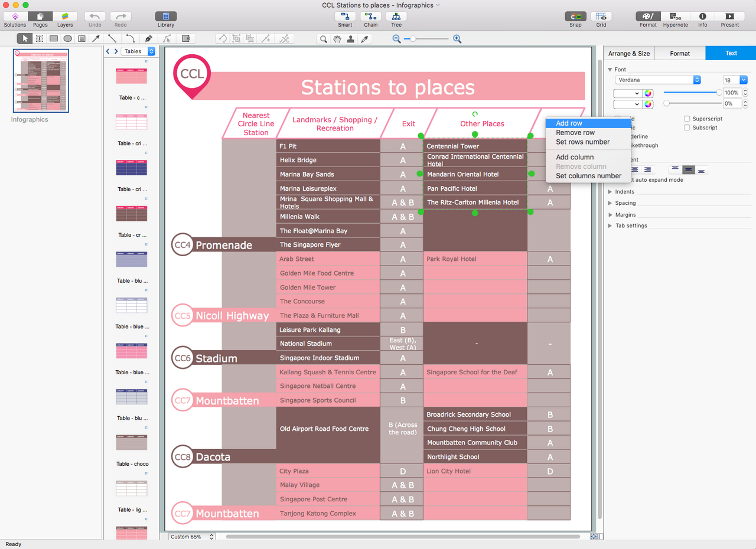Click the zoom in magnifier icon
The height and width of the screenshot is (549, 756).
[x=457, y=39]
